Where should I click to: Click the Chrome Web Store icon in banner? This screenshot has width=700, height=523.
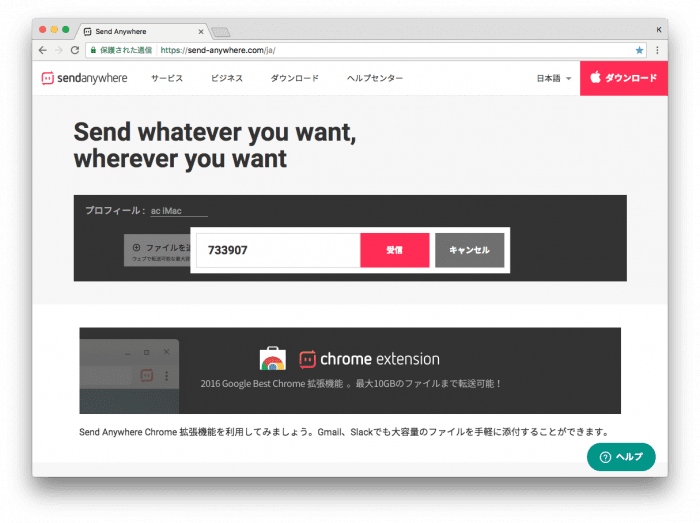[x=273, y=359]
